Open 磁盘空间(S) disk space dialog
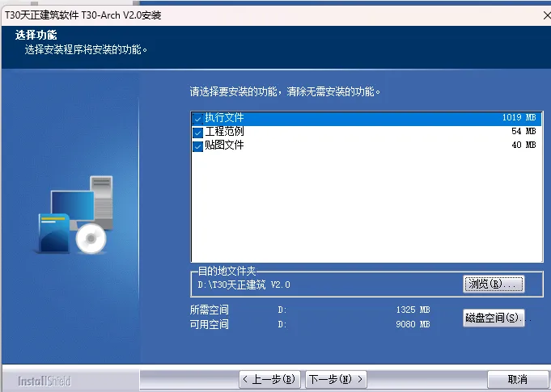The height and width of the screenshot is (392, 551). click(x=494, y=318)
